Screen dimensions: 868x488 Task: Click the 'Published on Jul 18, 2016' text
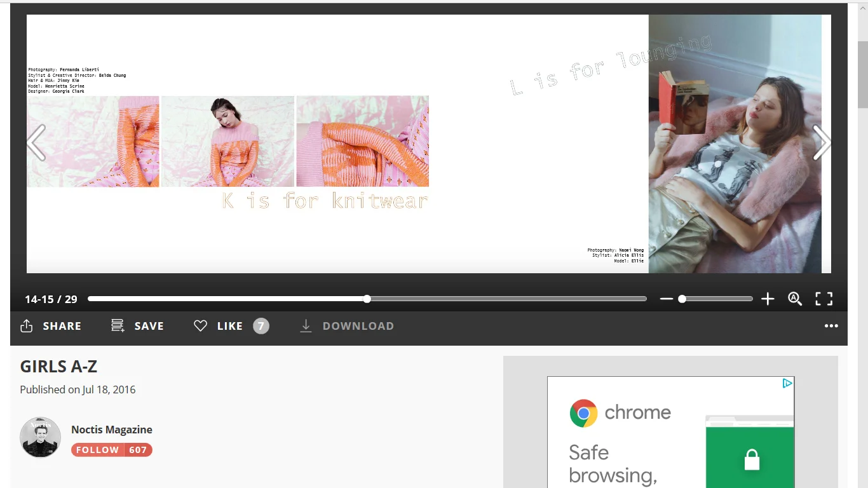(78, 390)
